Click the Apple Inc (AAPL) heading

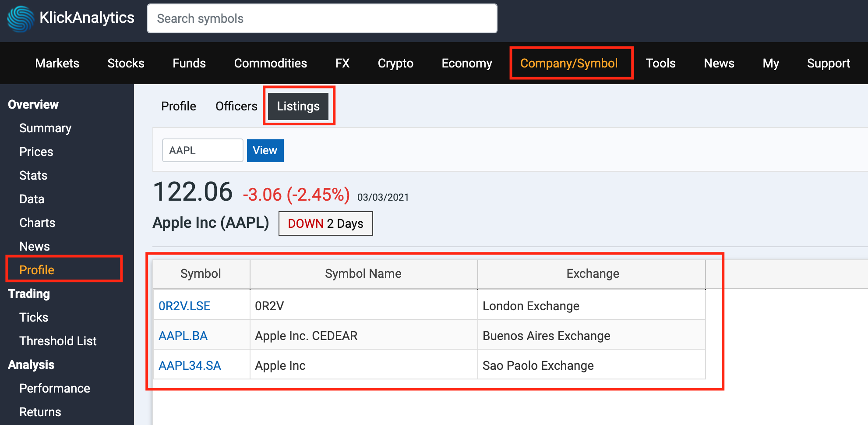tap(211, 223)
